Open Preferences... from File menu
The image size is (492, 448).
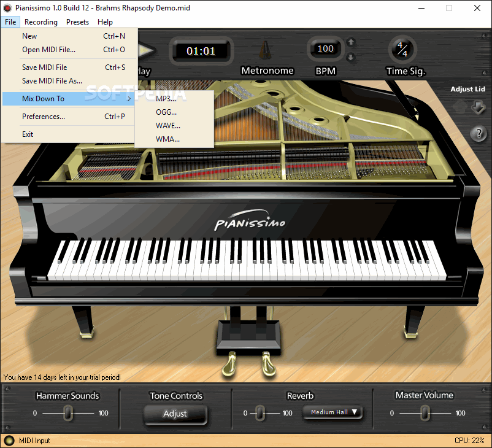point(69,117)
